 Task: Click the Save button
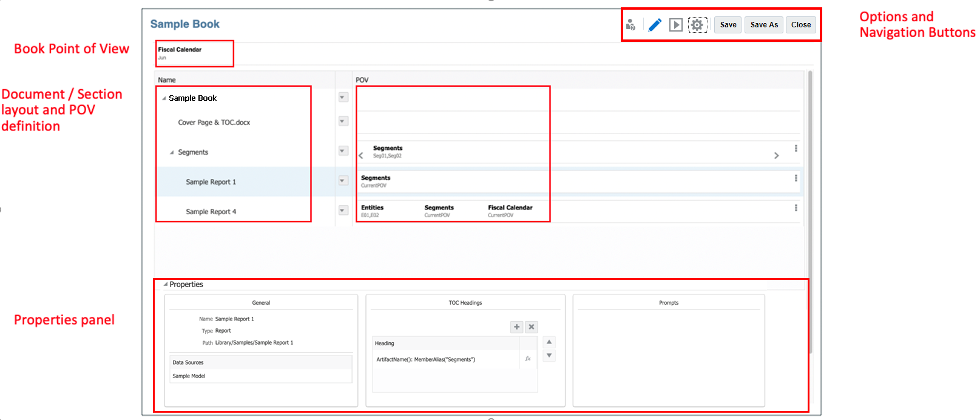pyautogui.click(x=728, y=25)
